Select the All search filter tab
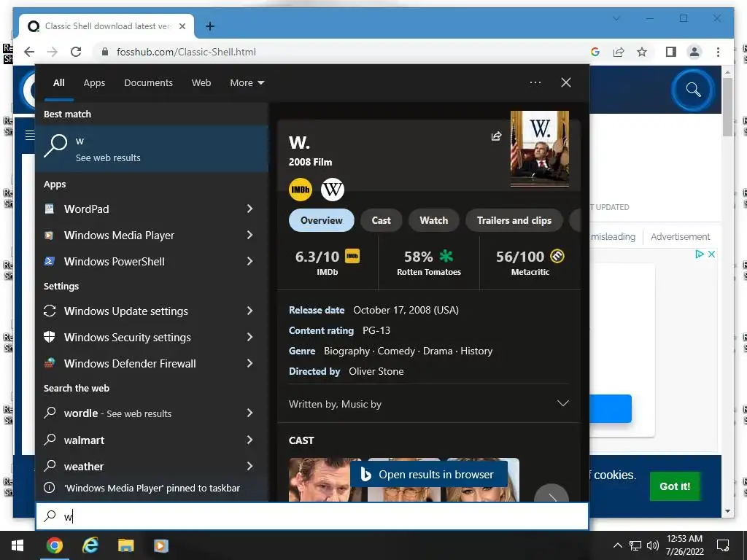The height and width of the screenshot is (560, 747). coord(59,83)
